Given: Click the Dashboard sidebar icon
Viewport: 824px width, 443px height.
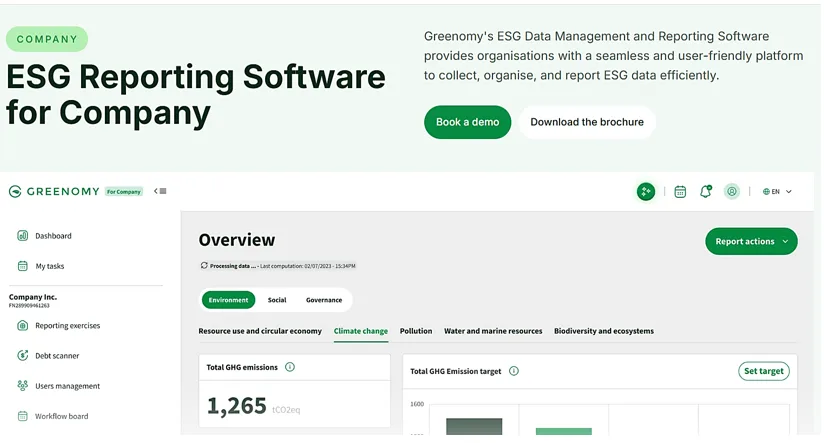Looking at the screenshot, I should [23, 235].
